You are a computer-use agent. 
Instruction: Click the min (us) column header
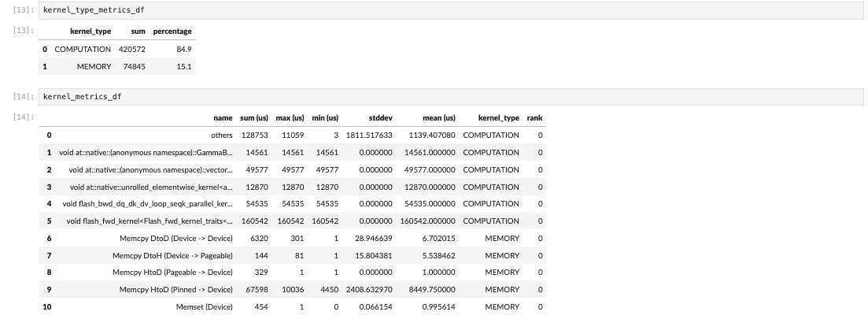pyautogui.click(x=325, y=118)
